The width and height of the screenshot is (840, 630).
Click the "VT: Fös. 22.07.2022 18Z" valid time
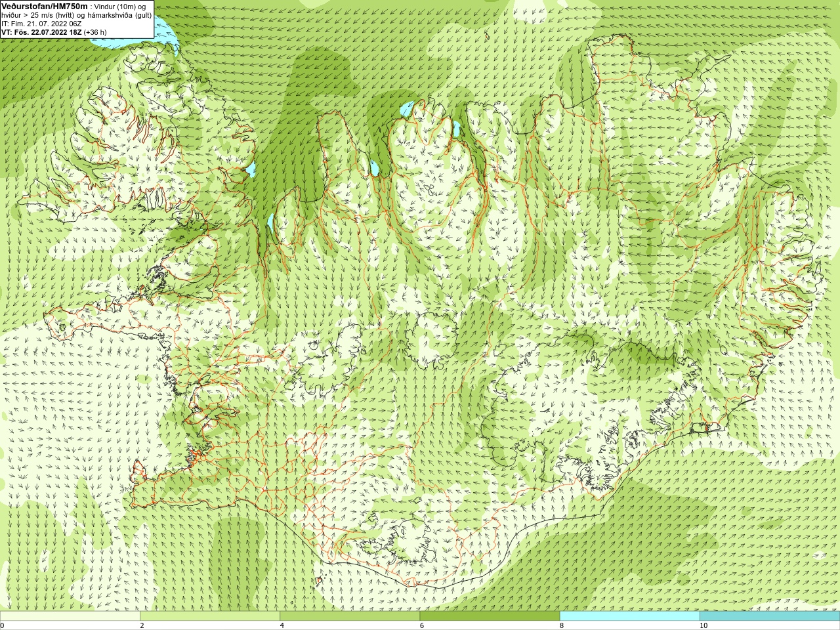pyautogui.click(x=41, y=32)
